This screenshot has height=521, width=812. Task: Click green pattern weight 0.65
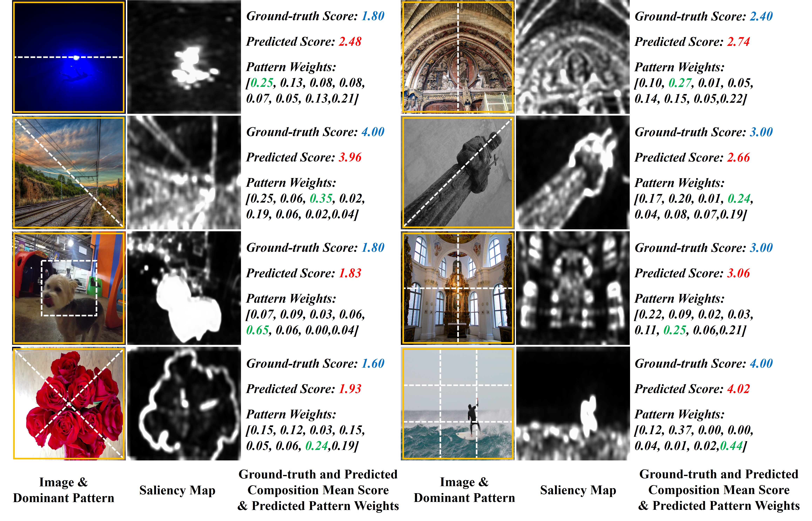tap(257, 330)
